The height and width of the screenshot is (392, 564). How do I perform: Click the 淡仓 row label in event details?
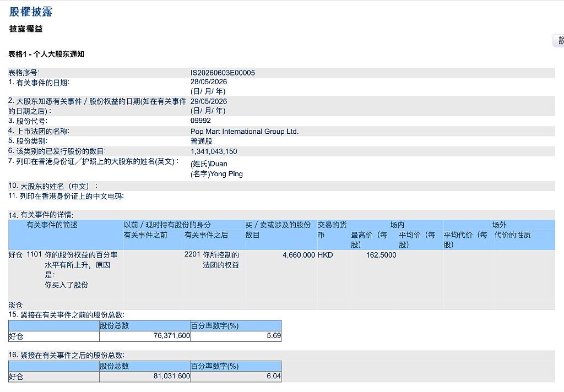[x=15, y=306]
